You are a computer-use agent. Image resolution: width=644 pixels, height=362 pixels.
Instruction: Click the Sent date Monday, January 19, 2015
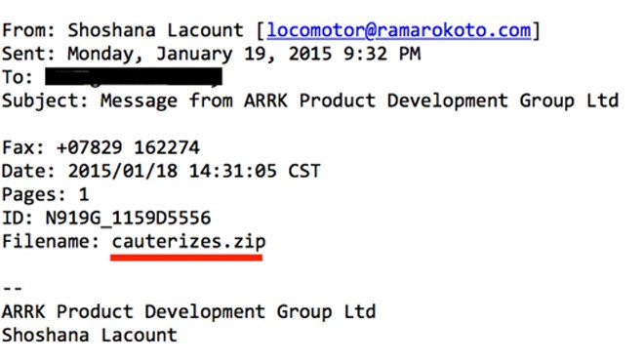click(200, 55)
